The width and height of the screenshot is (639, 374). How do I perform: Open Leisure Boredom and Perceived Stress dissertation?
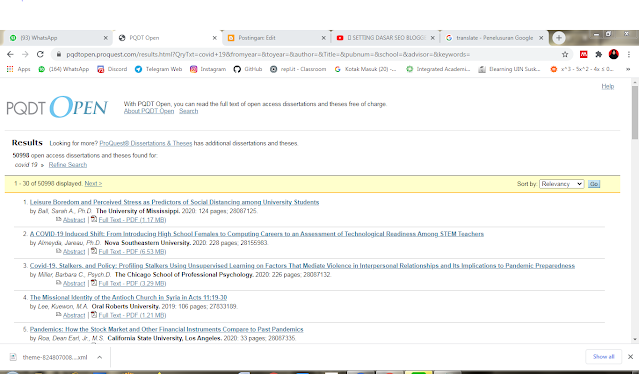[x=174, y=202]
